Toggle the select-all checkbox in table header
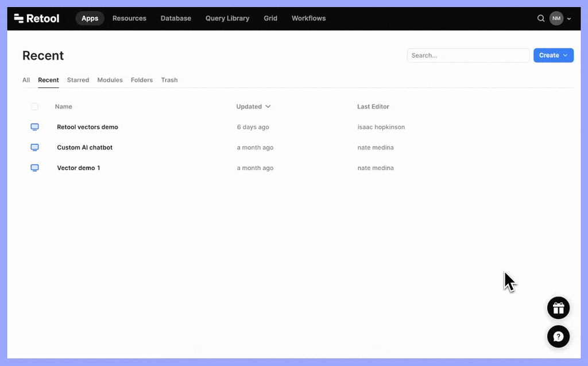The height and width of the screenshot is (366, 588). (34, 107)
